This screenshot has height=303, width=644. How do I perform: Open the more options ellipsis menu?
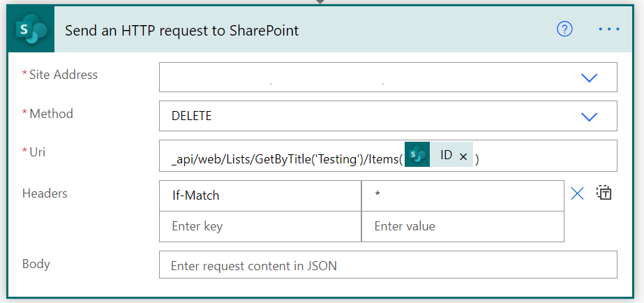[609, 29]
